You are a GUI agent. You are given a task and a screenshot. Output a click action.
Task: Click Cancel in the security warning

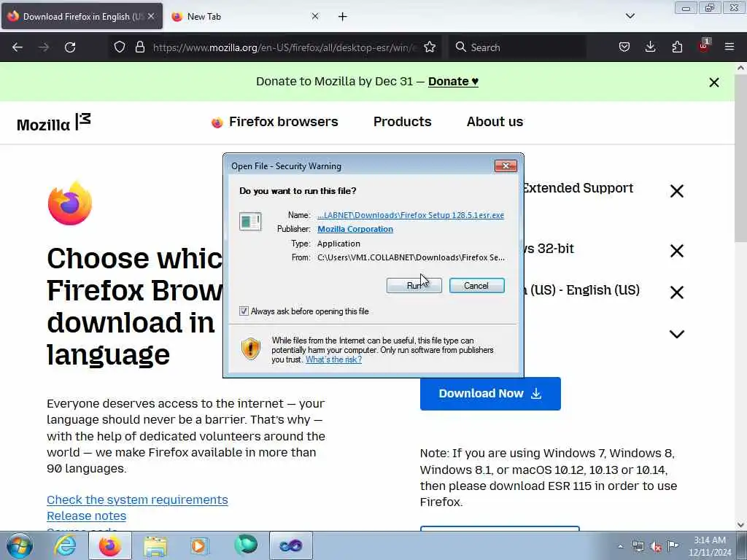click(476, 286)
